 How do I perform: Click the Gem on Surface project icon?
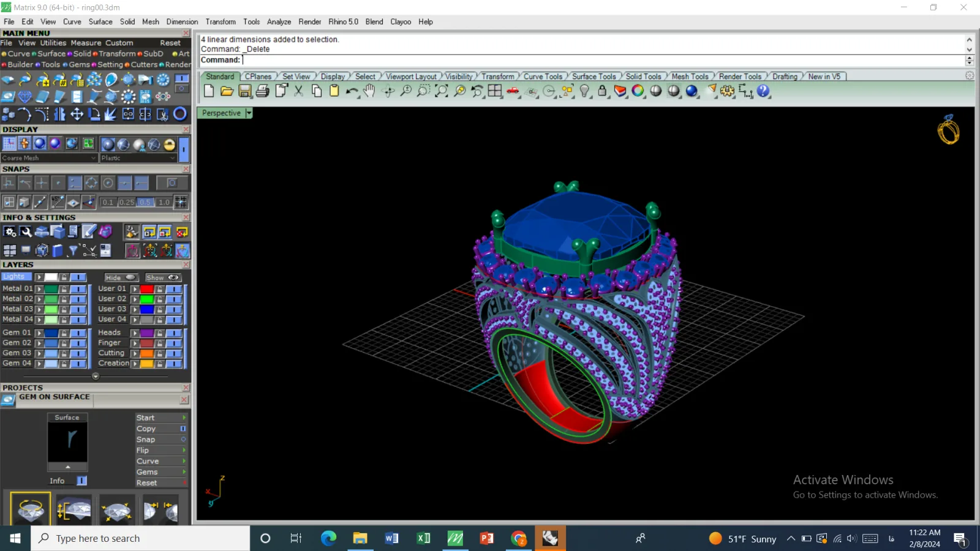coord(8,399)
